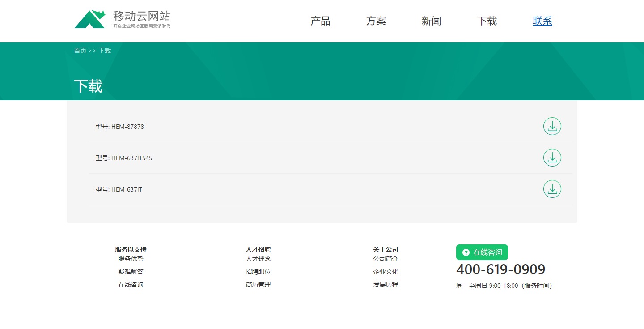Click the green mountain site logo
This screenshot has width=644, height=329.
[89, 19]
